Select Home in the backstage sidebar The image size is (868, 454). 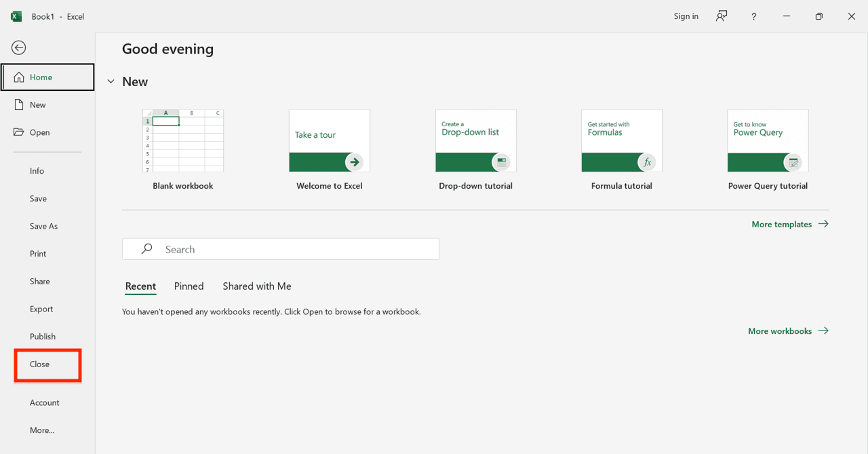coord(47,77)
